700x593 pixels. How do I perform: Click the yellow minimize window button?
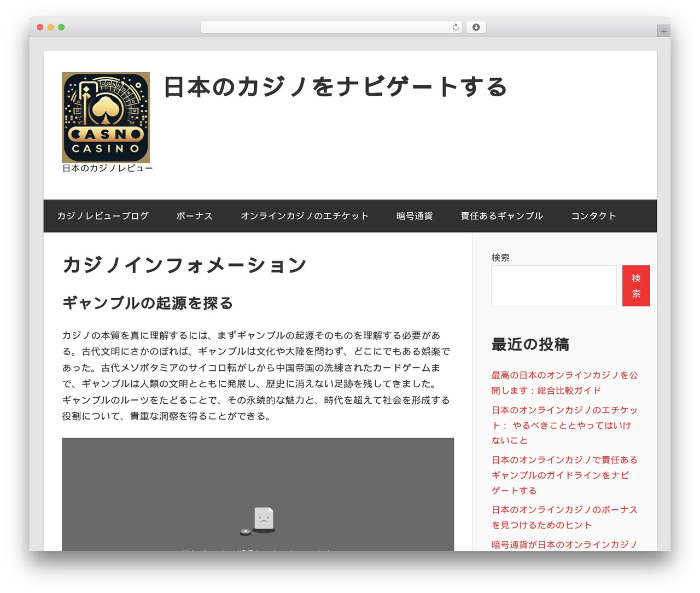click(50, 27)
